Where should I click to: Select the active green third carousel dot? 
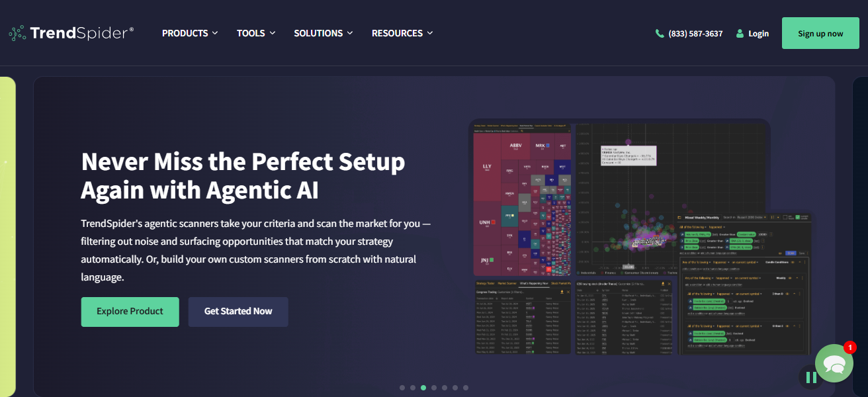423,388
